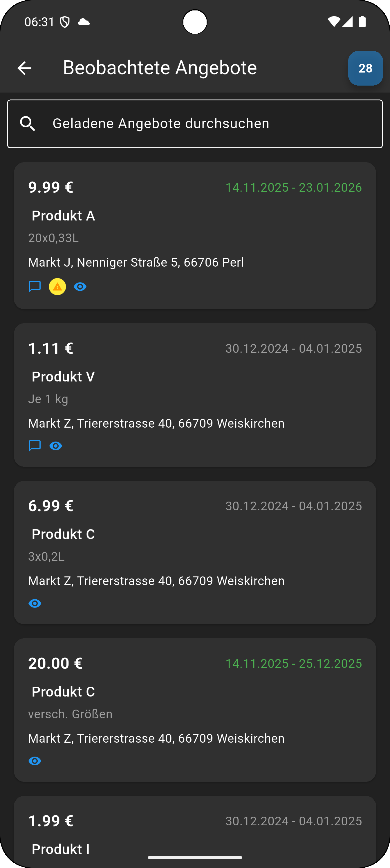The height and width of the screenshot is (868, 390).
Task: Tap the battery icon in the status bar
Action: click(362, 22)
